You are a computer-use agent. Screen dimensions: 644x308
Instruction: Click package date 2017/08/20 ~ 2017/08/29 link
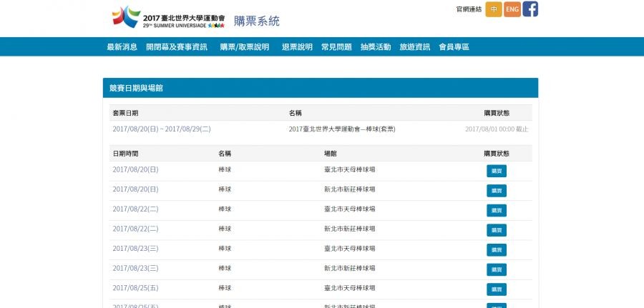162,129
